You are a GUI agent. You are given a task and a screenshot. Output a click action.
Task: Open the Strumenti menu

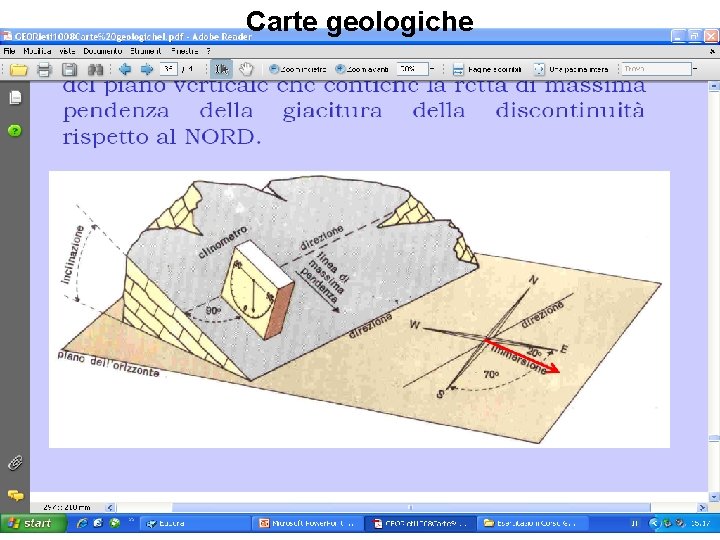point(146,51)
